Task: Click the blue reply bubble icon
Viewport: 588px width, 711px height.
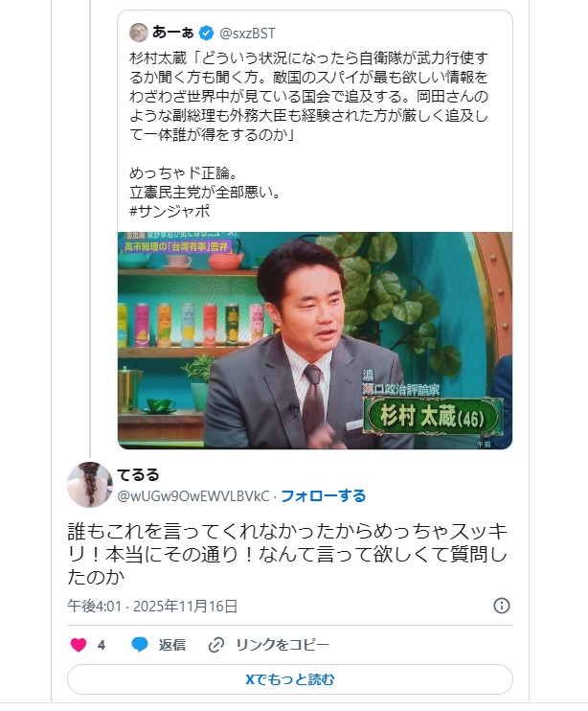Action: click(140, 644)
